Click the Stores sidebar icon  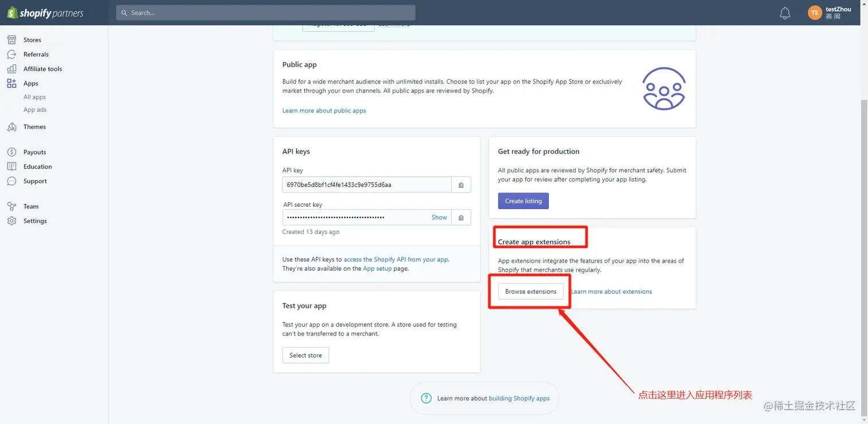point(11,40)
